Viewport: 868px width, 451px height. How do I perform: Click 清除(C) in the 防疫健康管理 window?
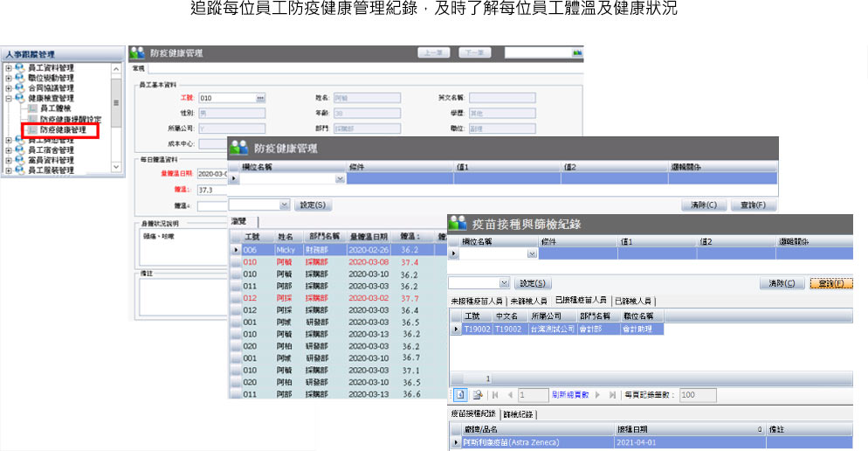pyautogui.click(x=703, y=205)
